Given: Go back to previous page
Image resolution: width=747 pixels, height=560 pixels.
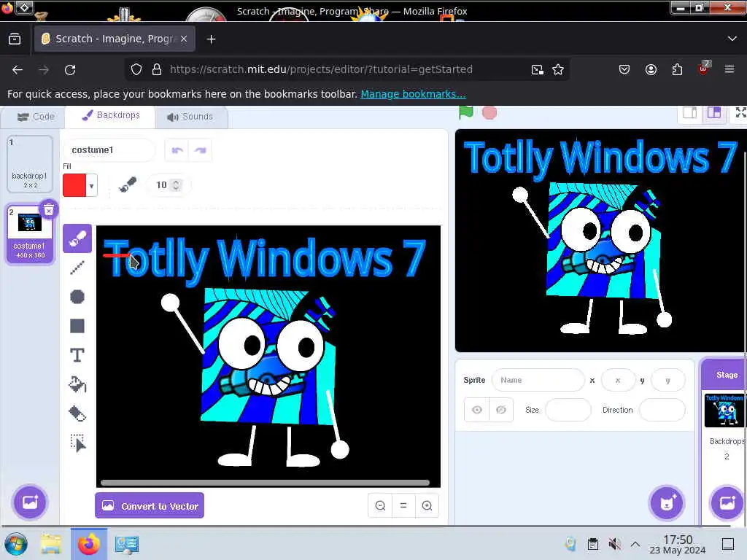Looking at the screenshot, I should click(18, 70).
